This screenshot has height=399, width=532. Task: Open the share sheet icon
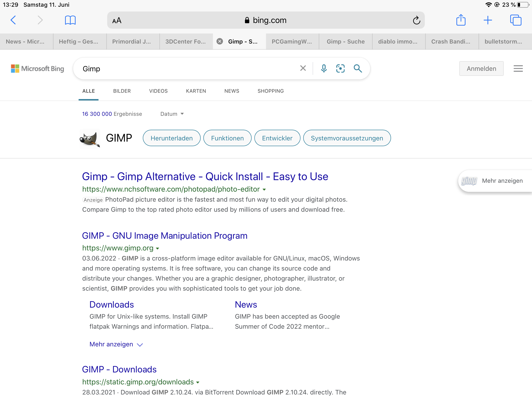click(460, 20)
